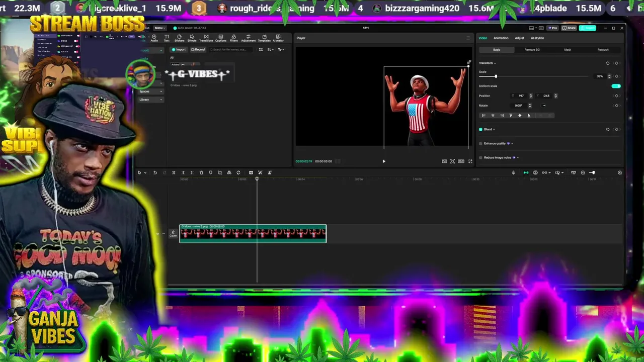Click the undo arrow in timeline toolbar

(x=155, y=172)
